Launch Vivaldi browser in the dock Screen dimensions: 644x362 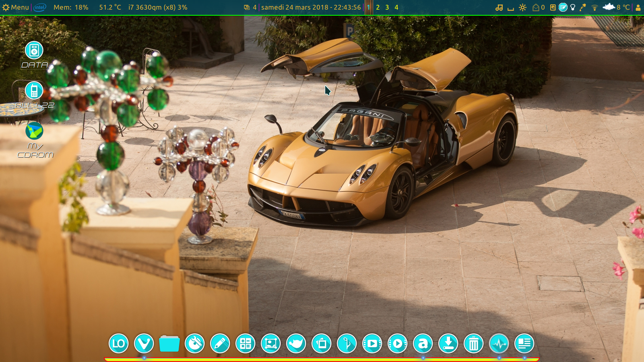pos(144,344)
